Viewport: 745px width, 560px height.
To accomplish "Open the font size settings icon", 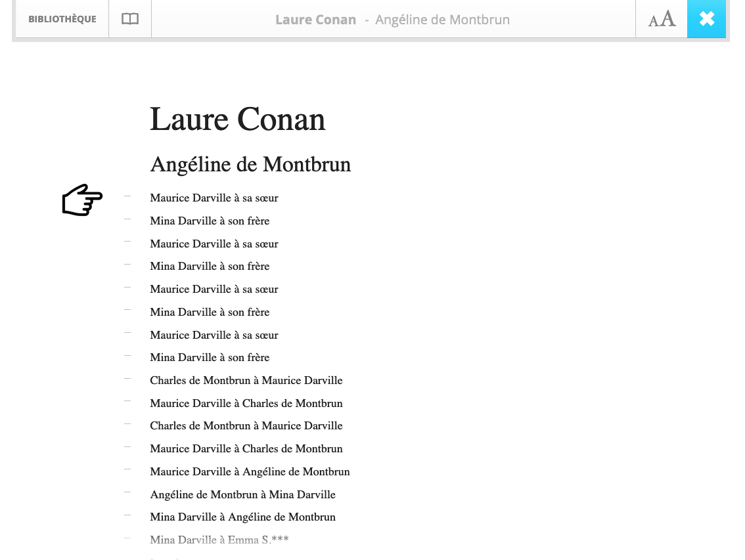I will click(x=662, y=19).
